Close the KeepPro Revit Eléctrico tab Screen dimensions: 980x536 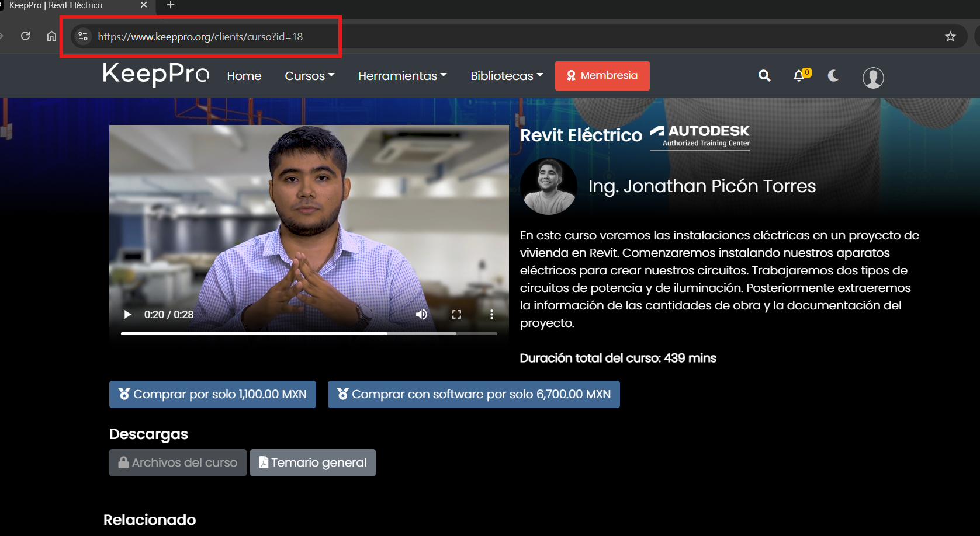[x=144, y=5]
